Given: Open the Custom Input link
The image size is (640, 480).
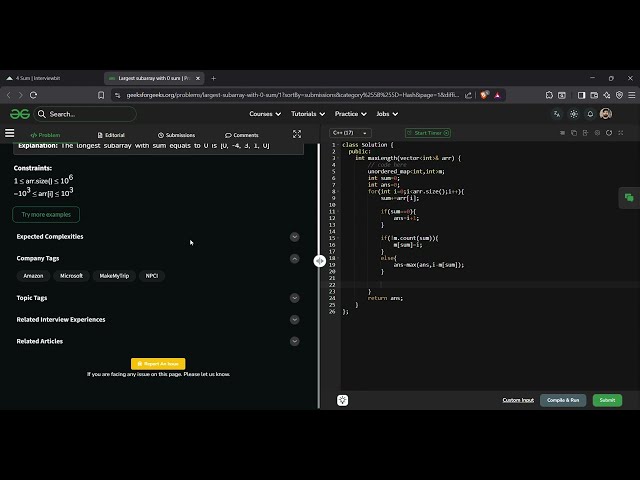Looking at the screenshot, I should pyautogui.click(x=518, y=400).
